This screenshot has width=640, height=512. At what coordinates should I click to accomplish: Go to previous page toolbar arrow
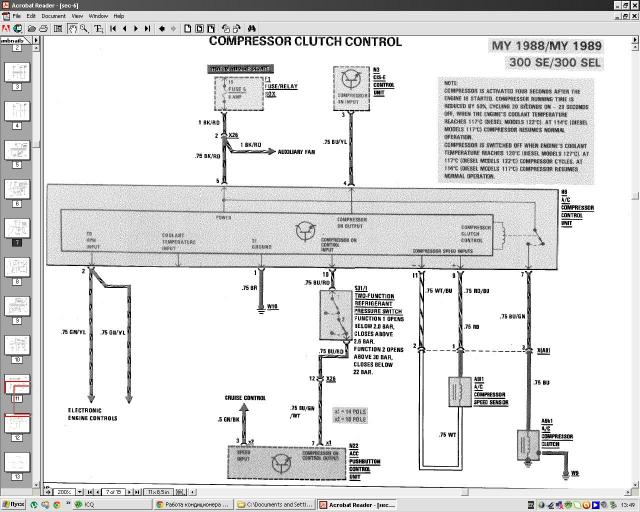click(124, 29)
